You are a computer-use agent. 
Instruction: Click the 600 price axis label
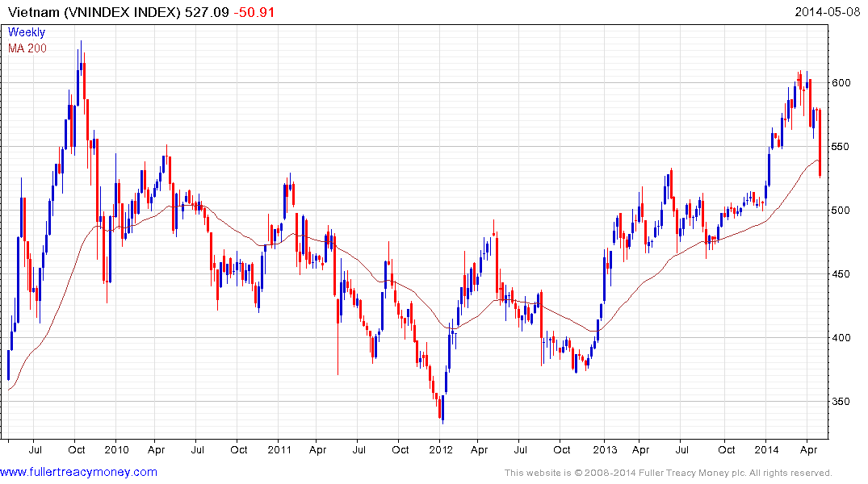pos(841,83)
